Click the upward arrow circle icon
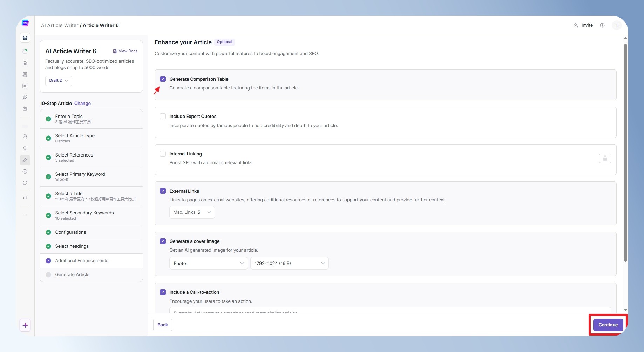 25,172
